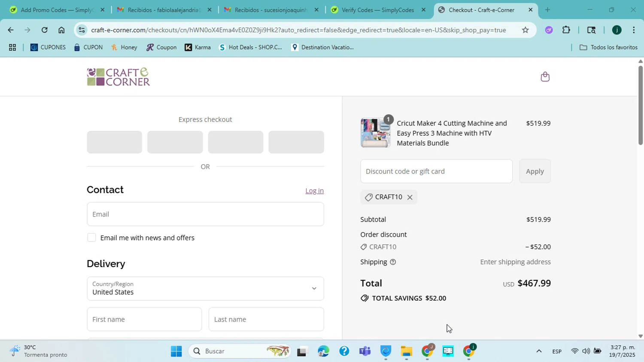
Task: Open the apps grid in bookmarks bar
Action: click(12, 48)
